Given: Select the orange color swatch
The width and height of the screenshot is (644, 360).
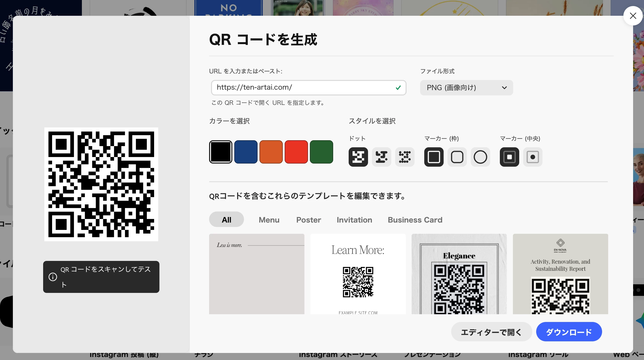Looking at the screenshot, I should [271, 152].
